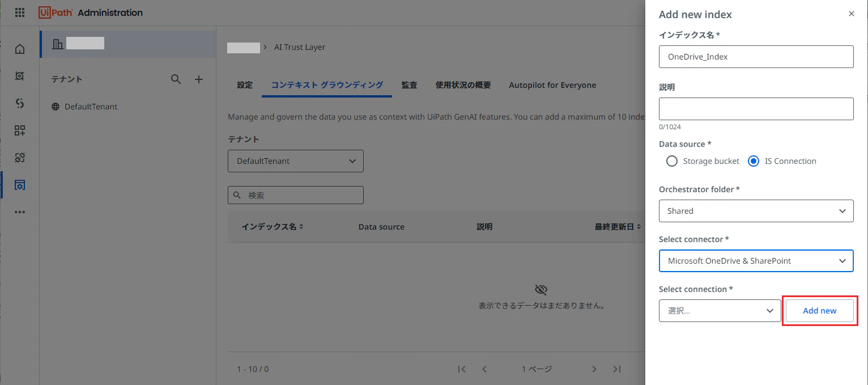Open the テナント DefaultTenant dropdown
Image resolution: width=868 pixels, height=385 pixels.
coord(296,161)
